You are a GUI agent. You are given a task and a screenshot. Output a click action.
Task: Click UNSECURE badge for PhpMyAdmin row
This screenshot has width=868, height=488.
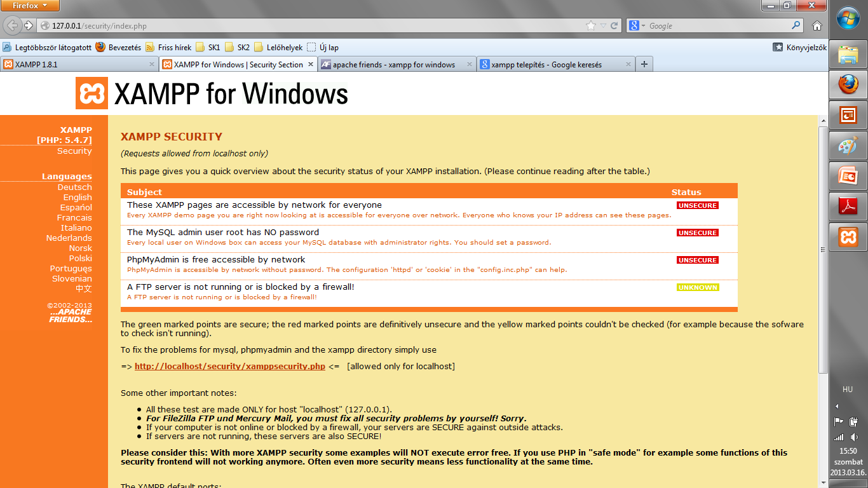pos(698,261)
